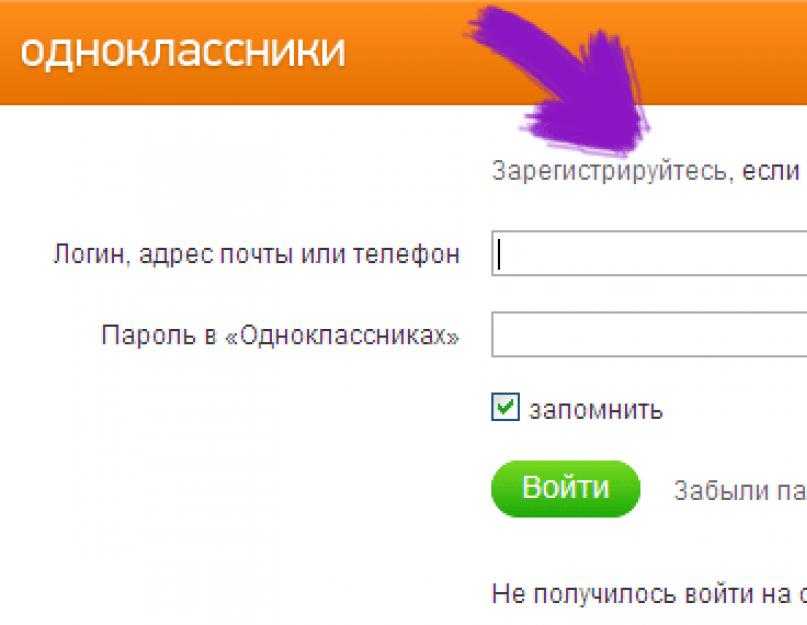Click the green checkmark icon beside запомнить
This screenshot has height=625, width=807.
pos(505,407)
